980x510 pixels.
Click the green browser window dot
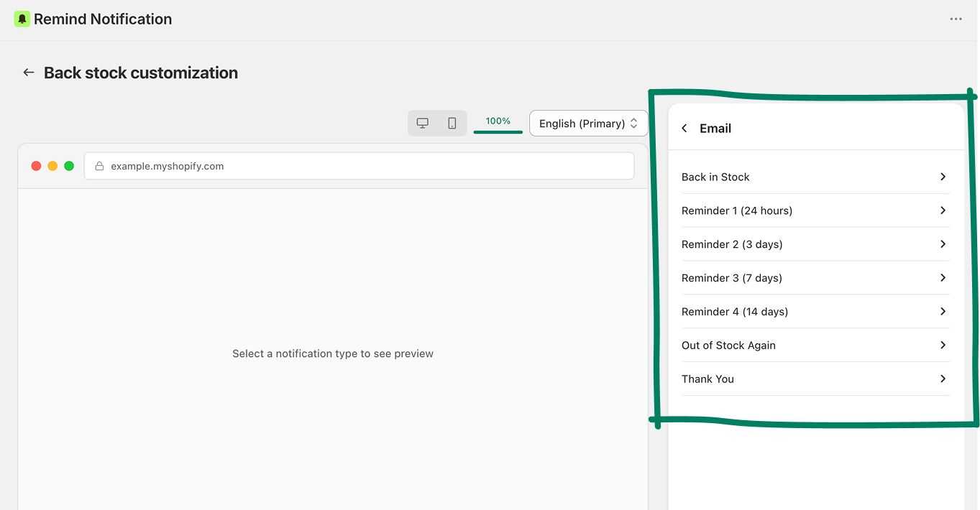69,166
